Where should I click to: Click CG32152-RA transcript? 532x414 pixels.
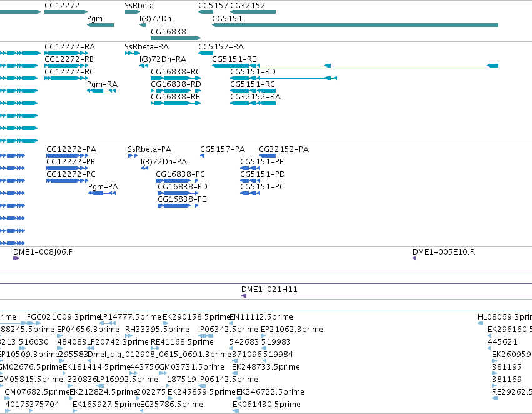click(253, 103)
